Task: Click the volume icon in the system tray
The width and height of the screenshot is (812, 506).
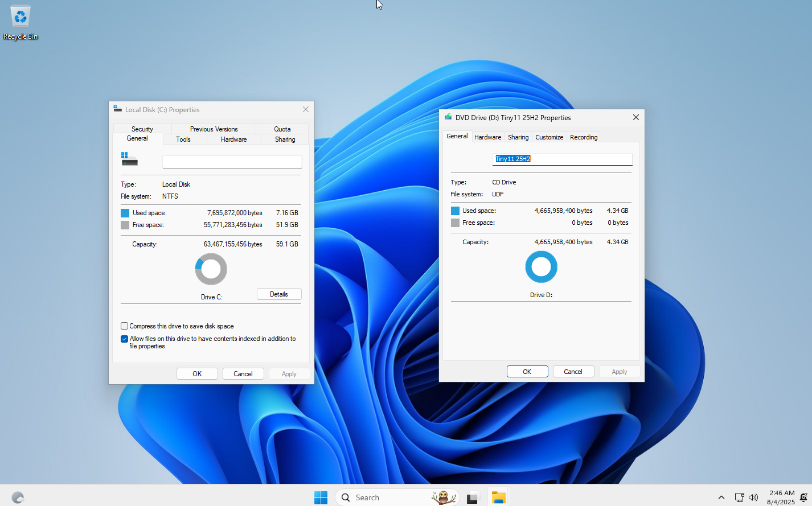Action: click(x=753, y=497)
